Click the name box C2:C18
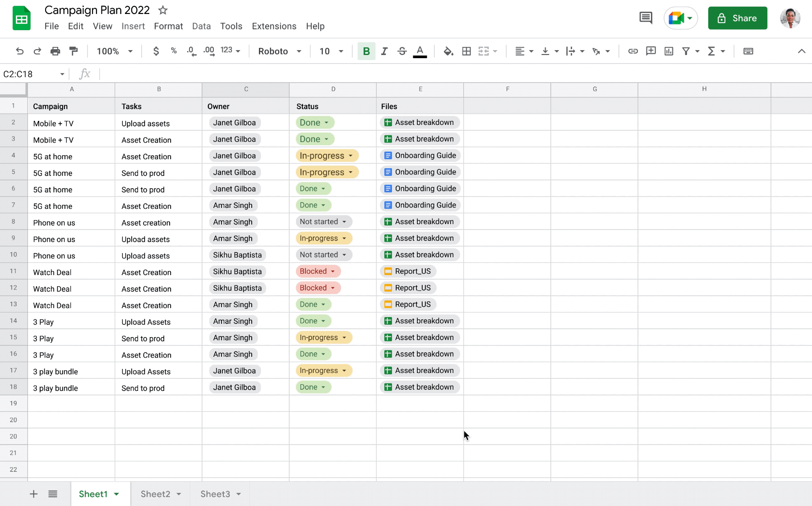The height and width of the screenshot is (506, 812). (x=34, y=74)
